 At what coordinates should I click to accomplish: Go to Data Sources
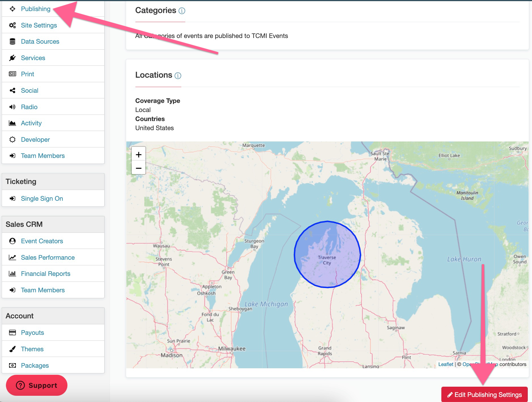(40, 41)
